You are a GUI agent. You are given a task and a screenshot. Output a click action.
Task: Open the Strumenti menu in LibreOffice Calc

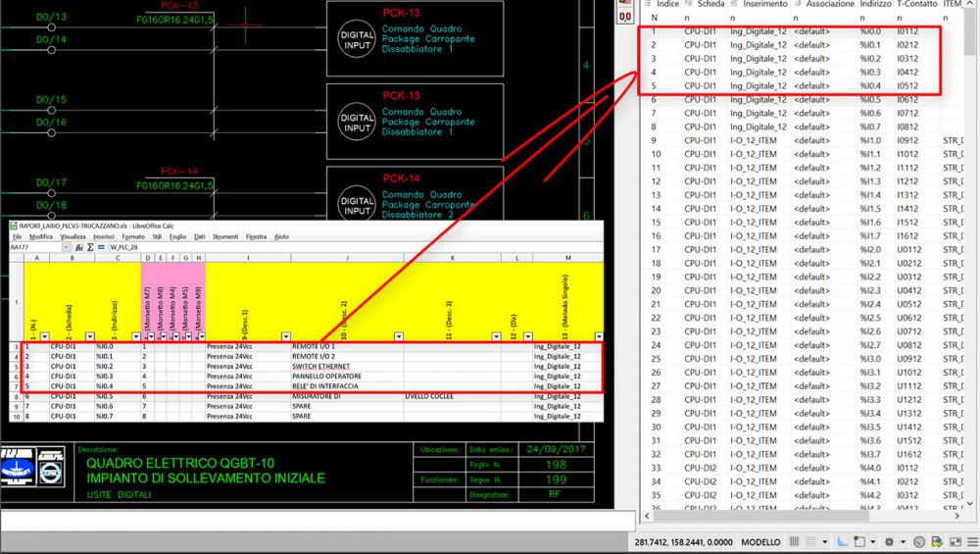pos(224,236)
